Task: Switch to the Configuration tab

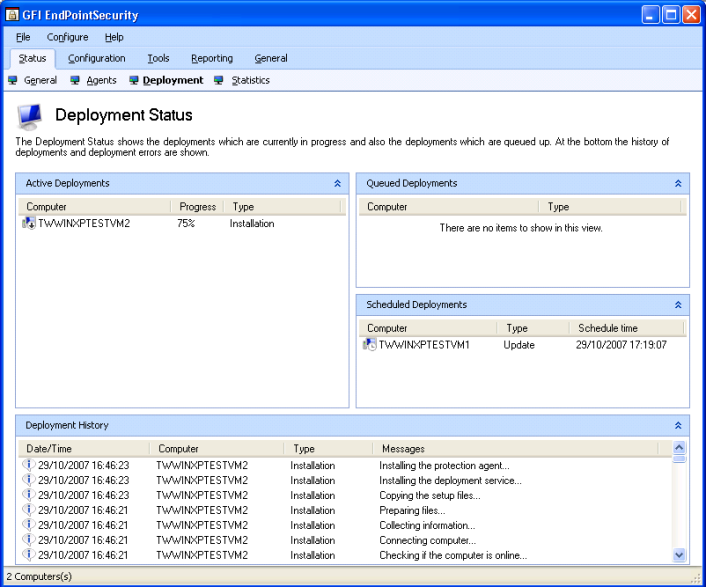Action: click(x=96, y=59)
